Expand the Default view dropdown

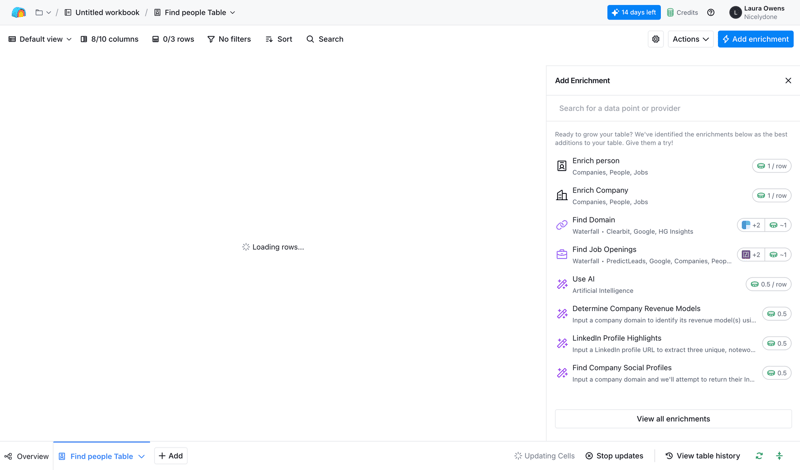coord(40,39)
